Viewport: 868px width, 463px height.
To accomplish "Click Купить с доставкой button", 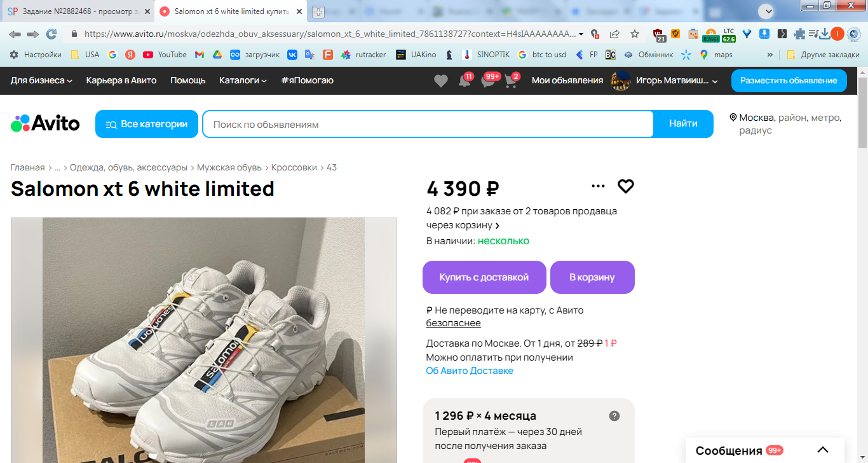I will click(484, 277).
